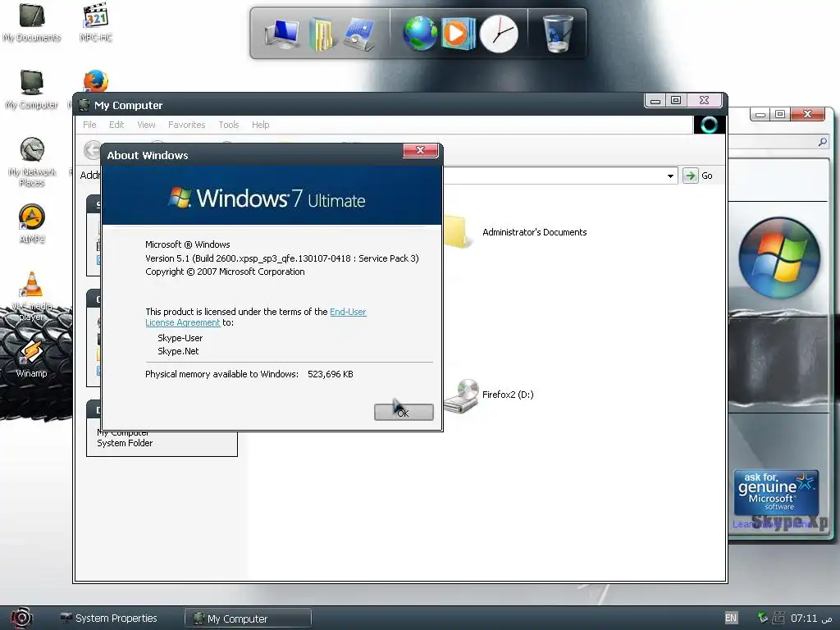Maximize the My Computer window

tap(676, 100)
